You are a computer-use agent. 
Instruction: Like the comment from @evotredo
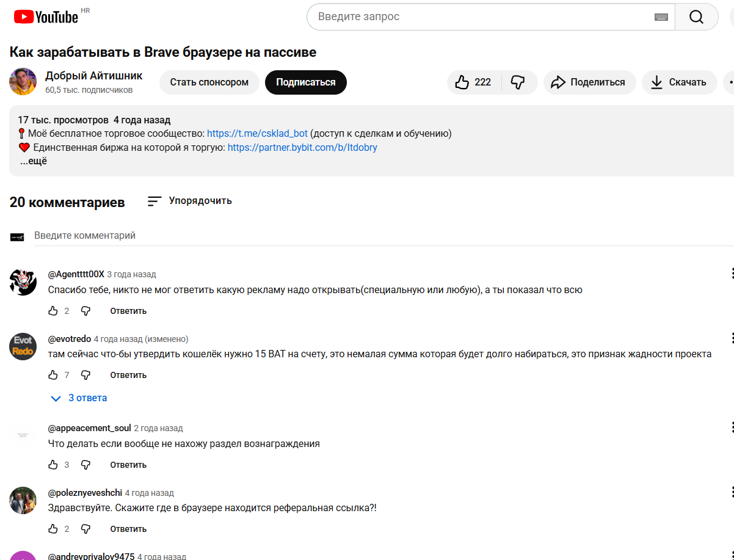coord(54,374)
